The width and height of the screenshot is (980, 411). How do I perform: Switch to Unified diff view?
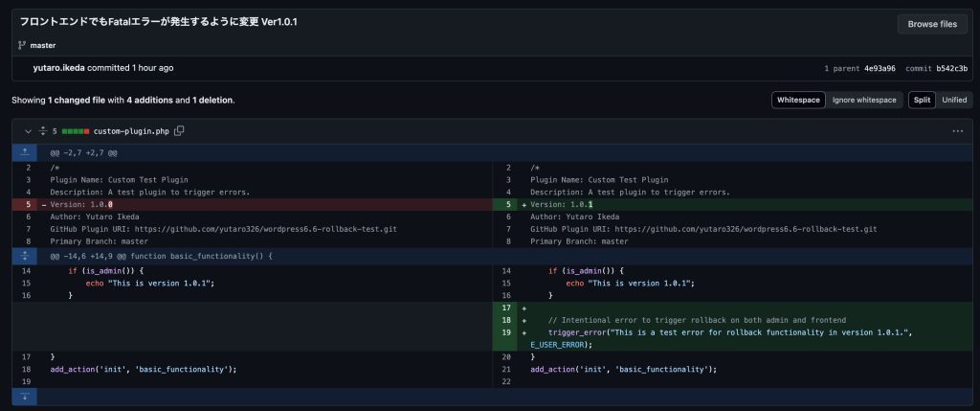(954, 100)
